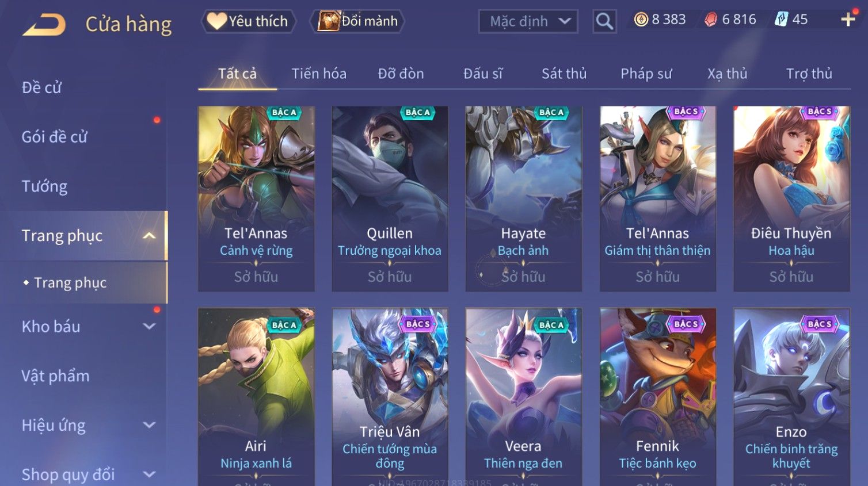Click the red ruby currency icon
Viewport: 868px width, 486px height.
click(x=711, y=20)
